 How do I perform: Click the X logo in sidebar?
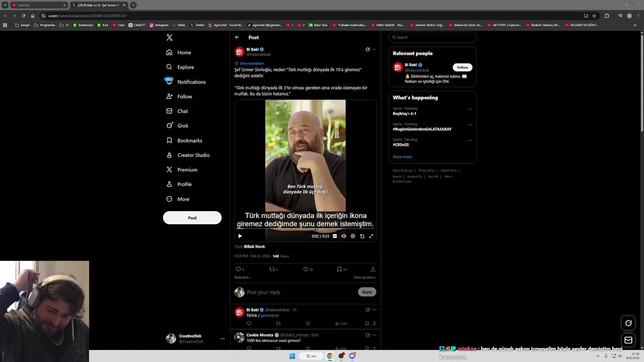click(170, 38)
